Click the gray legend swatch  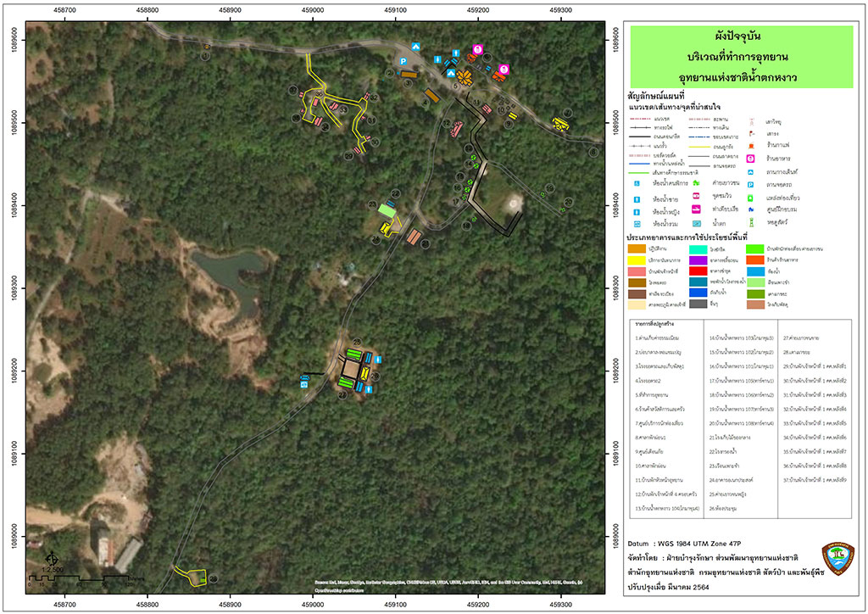click(698, 304)
